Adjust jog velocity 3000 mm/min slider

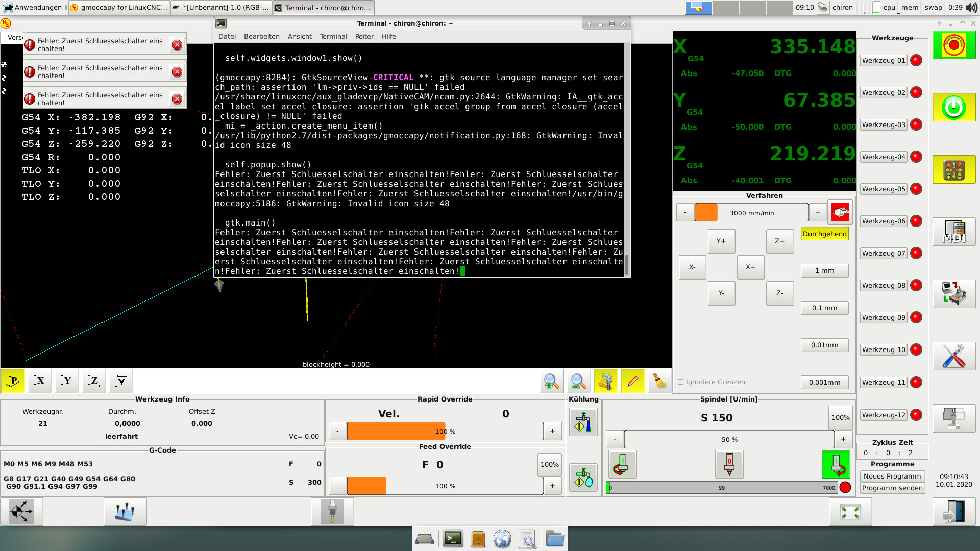(751, 213)
